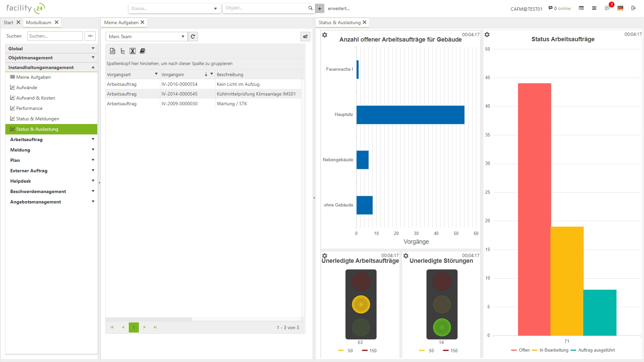
Task: Toggle In Bearbeitung legend entry
Action: click(553, 350)
